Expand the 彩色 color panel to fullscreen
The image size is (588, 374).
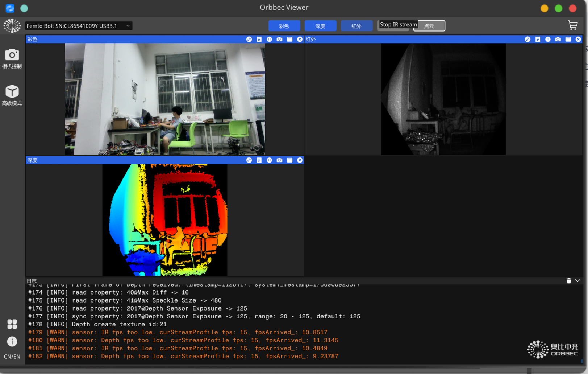click(249, 39)
